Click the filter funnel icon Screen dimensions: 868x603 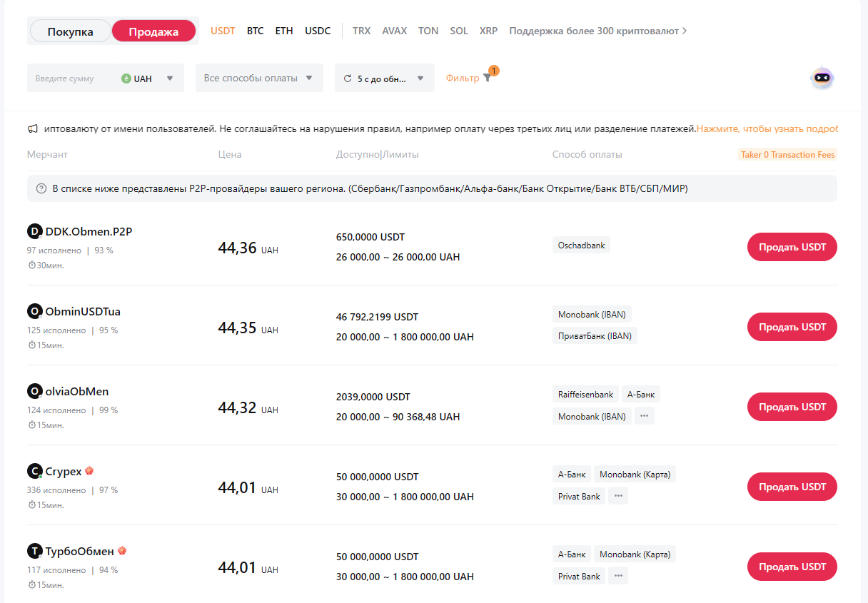pyautogui.click(x=487, y=78)
